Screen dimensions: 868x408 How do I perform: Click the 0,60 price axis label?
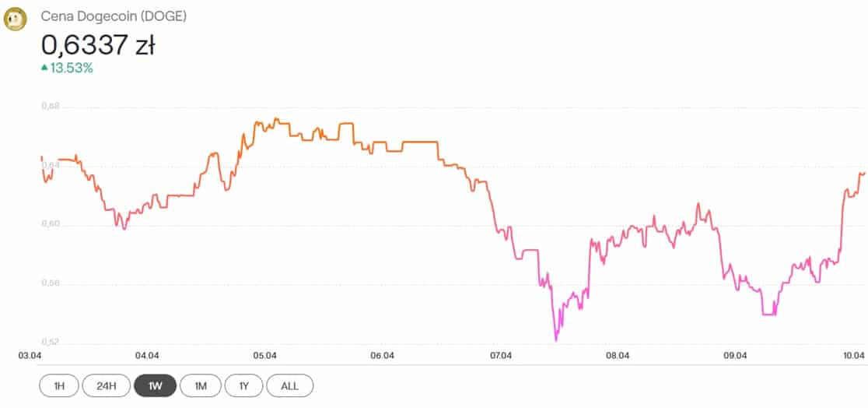point(51,223)
